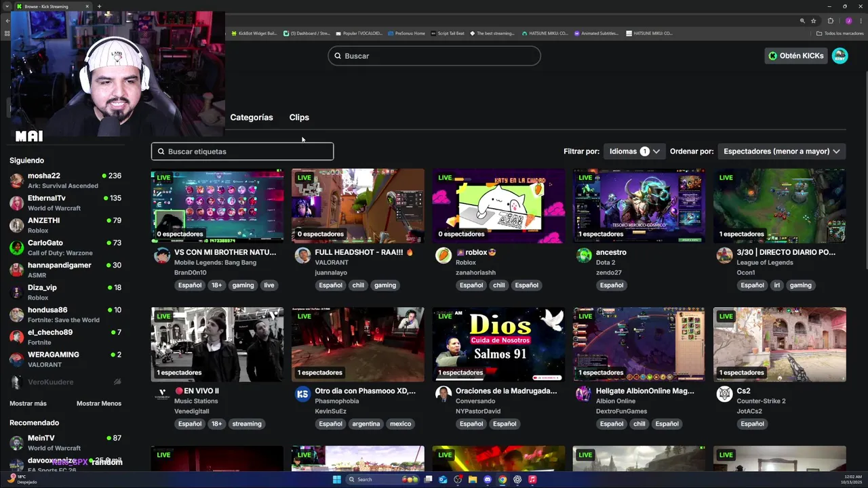The height and width of the screenshot is (488, 868).
Task: Select the irl tag under Ocon1
Action: [777, 285]
